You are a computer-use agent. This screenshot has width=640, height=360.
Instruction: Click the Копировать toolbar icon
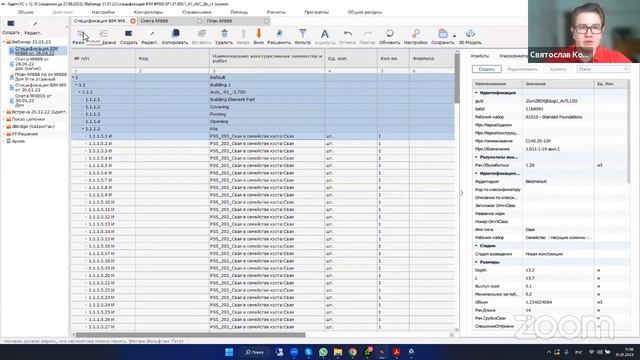click(x=176, y=33)
